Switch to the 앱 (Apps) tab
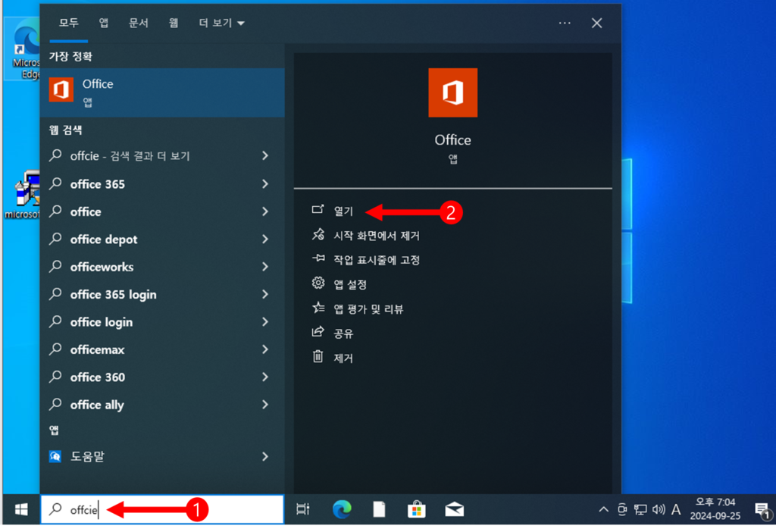776x532 pixels. tap(103, 23)
